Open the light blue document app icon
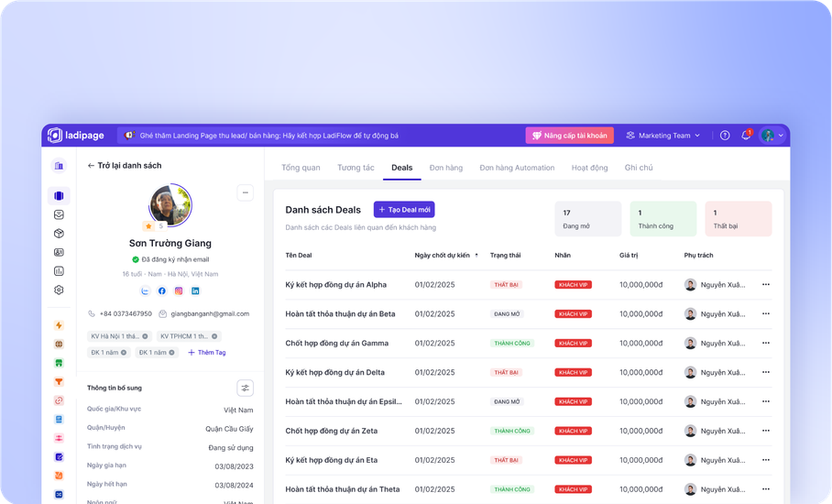832x504 pixels. click(x=59, y=419)
